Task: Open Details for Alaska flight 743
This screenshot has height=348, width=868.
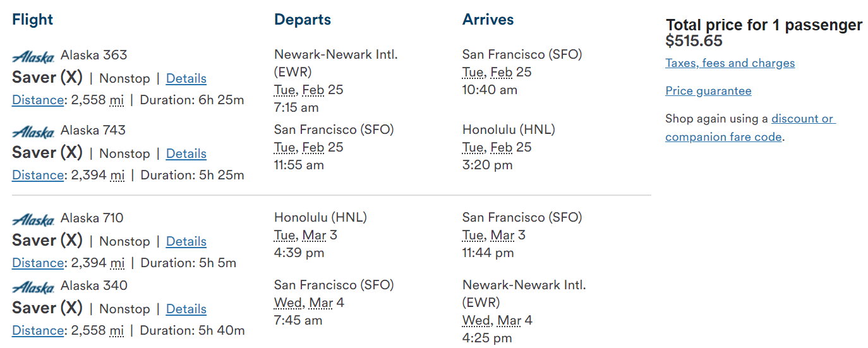Action: click(186, 153)
